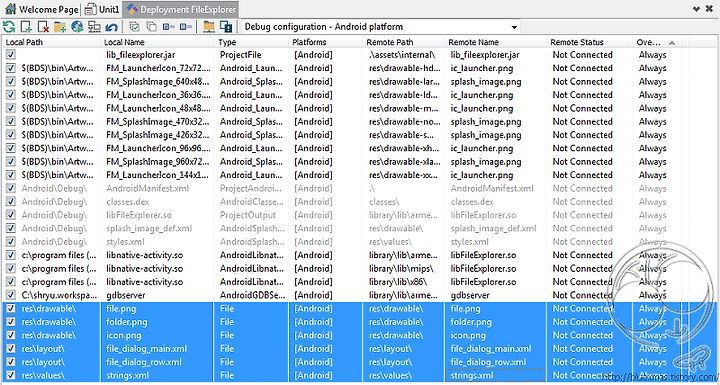Click the Revert to Default blue arrow icon
The height and width of the screenshot is (385, 720).
tap(111, 27)
